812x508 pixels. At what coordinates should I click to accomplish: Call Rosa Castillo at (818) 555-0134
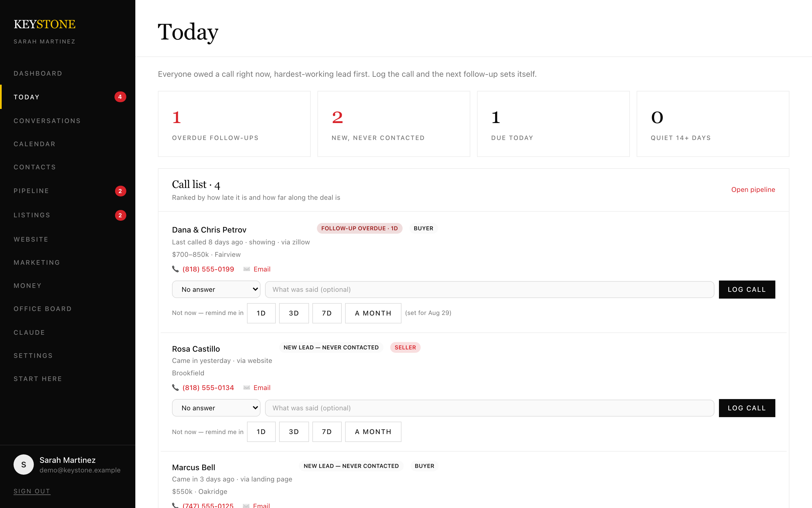click(x=208, y=388)
